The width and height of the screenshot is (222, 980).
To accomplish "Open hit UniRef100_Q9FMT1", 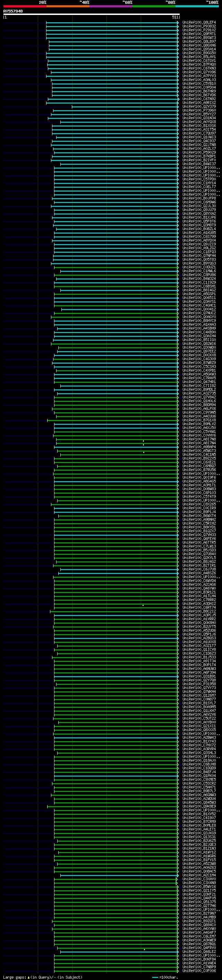I will point(199,34).
